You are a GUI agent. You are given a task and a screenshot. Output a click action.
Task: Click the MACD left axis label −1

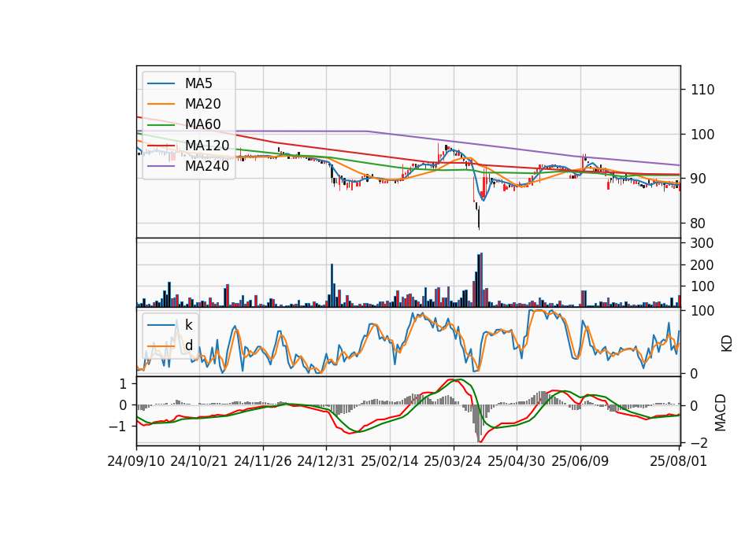click(x=118, y=427)
